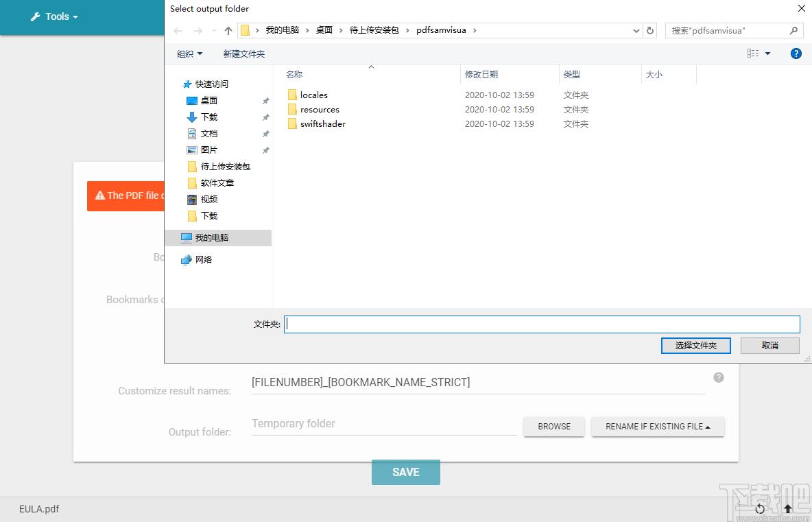
Task: Select 待上传安装包 in the address breadcrumb
Action: (374, 30)
